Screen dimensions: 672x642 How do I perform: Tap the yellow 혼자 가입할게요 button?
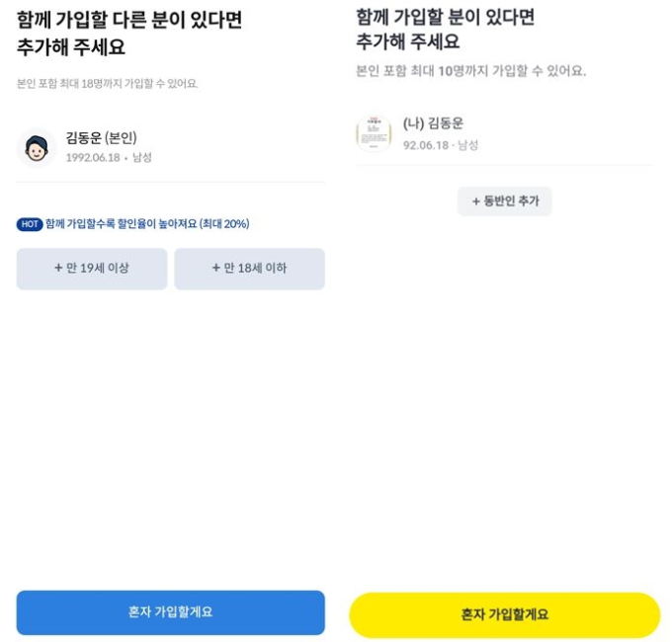point(504,615)
